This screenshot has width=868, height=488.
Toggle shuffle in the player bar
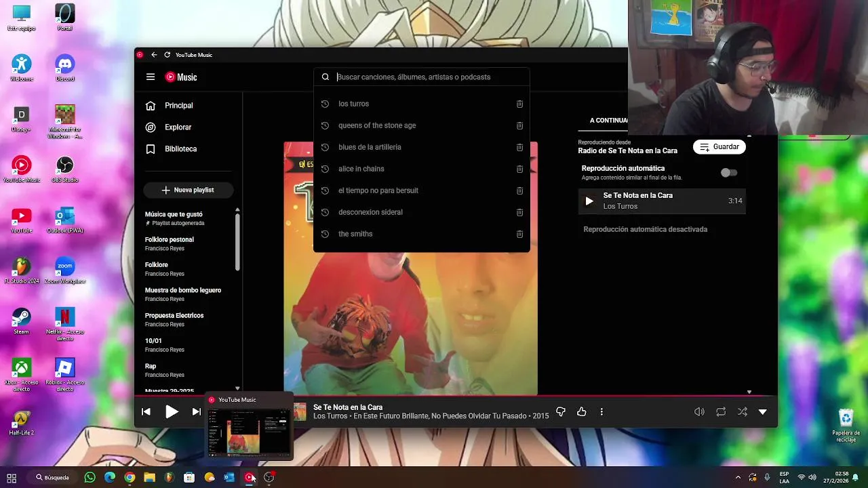(x=743, y=411)
